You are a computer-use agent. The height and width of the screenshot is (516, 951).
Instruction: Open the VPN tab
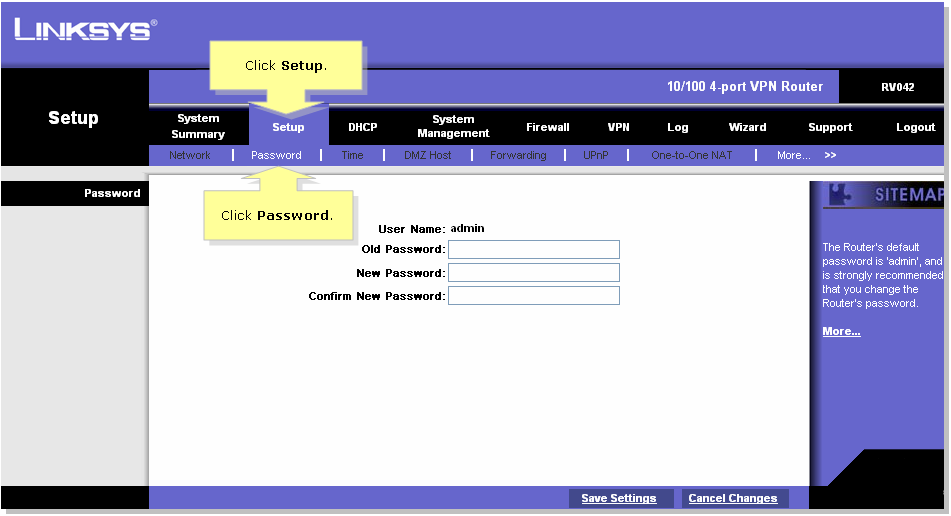point(619,127)
